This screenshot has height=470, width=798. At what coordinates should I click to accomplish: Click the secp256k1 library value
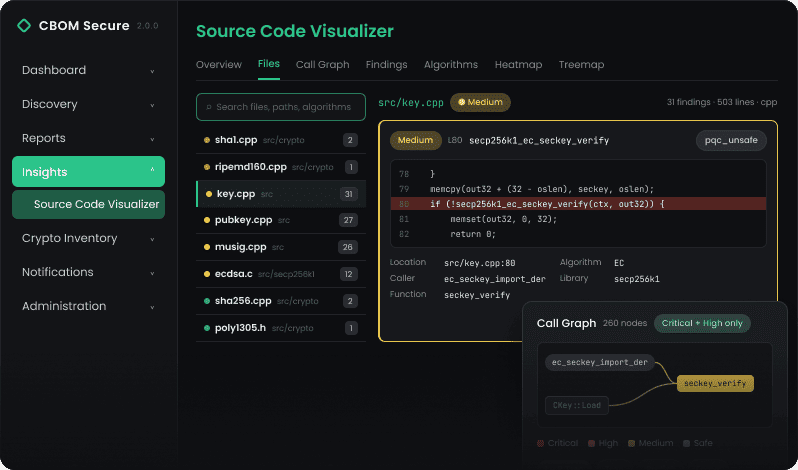point(637,279)
